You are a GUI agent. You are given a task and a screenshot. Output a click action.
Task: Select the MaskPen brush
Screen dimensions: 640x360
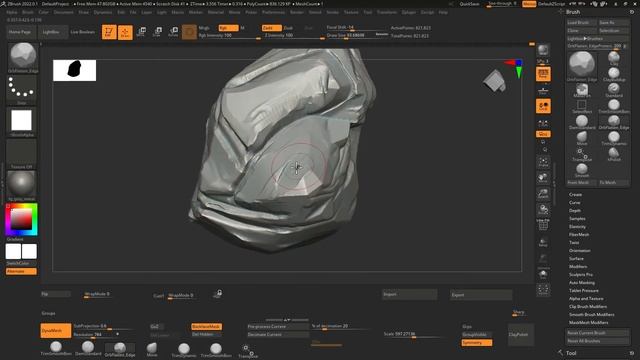582,91
